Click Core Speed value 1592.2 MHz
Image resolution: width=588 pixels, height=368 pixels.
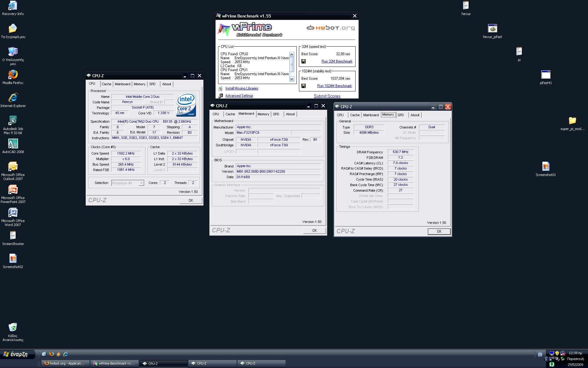click(x=126, y=153)
